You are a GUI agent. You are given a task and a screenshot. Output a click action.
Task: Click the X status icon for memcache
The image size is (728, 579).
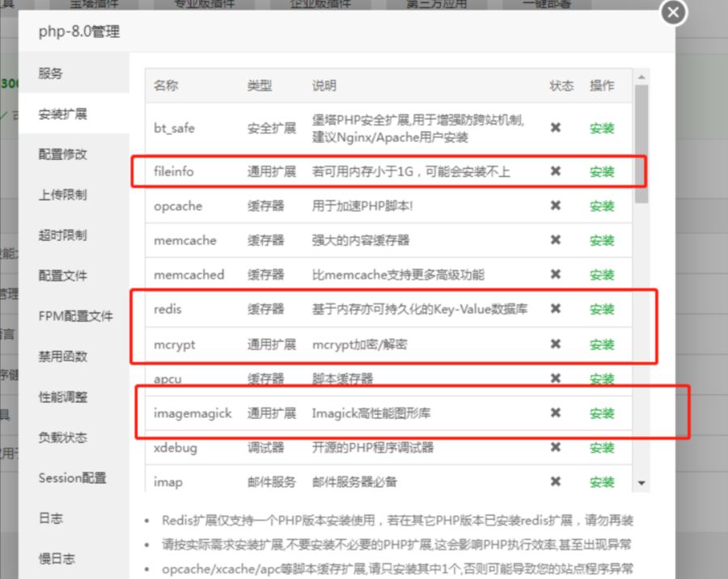(x=556, y=240)
